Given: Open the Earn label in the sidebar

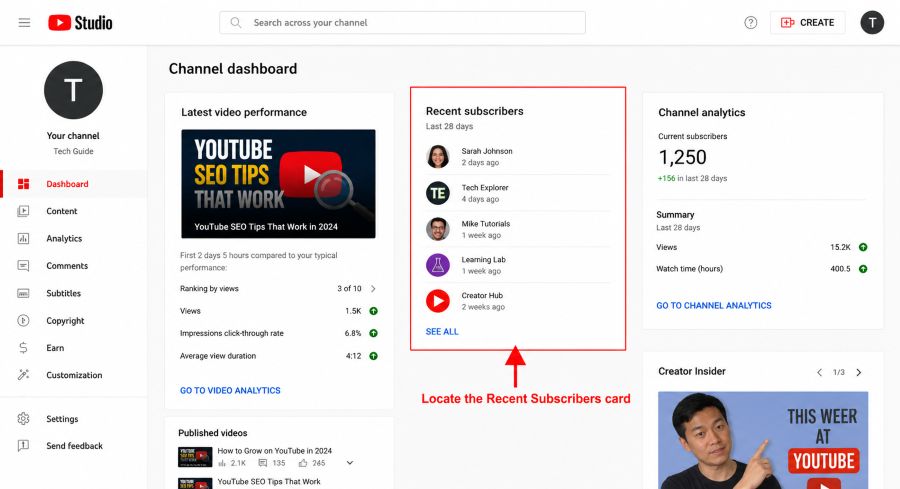Looking at the screenshot, I should [55, 348].
